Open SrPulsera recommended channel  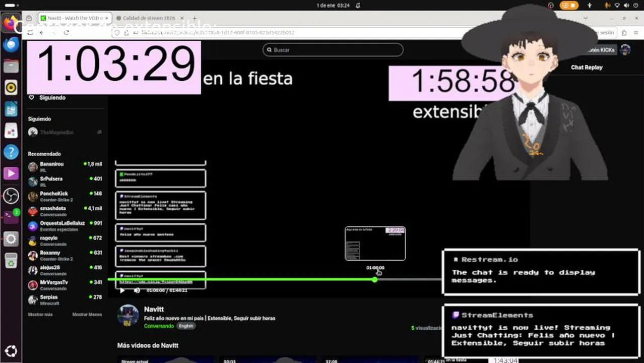pos(65,181)
